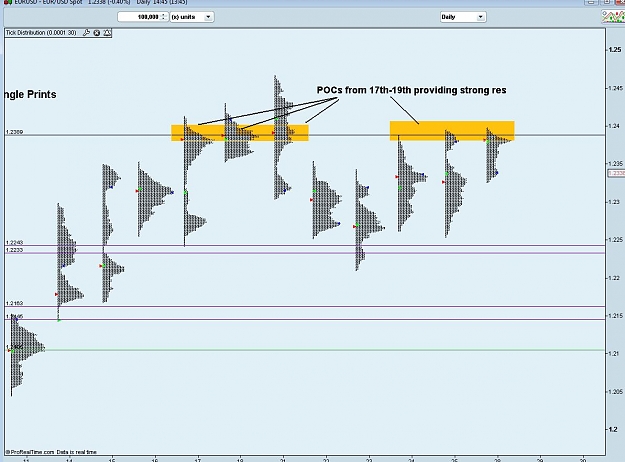This screenshot has height=462, width=625.
Task: Click the 1.25 price axis label
Action: [615, 50]
